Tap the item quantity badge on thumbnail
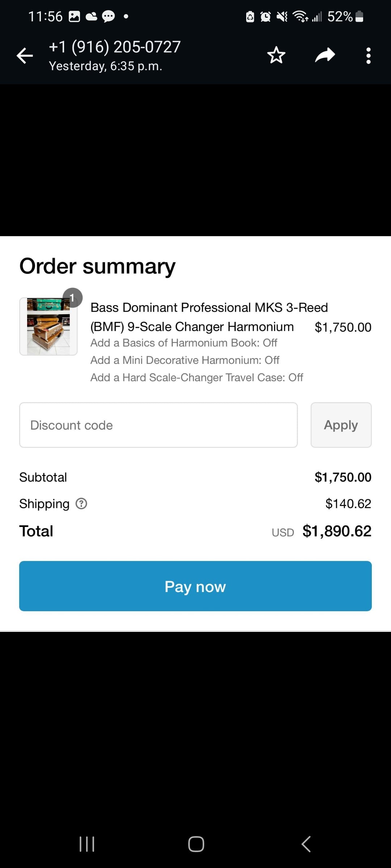The image size is (391, 868). 72,298
